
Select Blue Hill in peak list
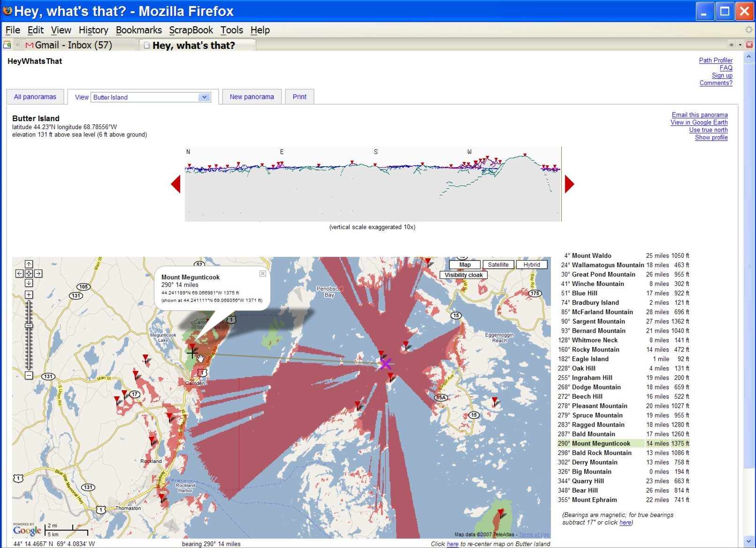click(x=623, y=293)
